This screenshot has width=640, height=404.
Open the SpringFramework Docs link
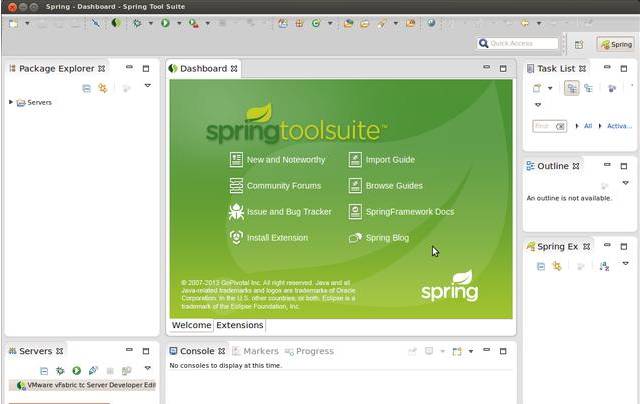tap(401, 212)
